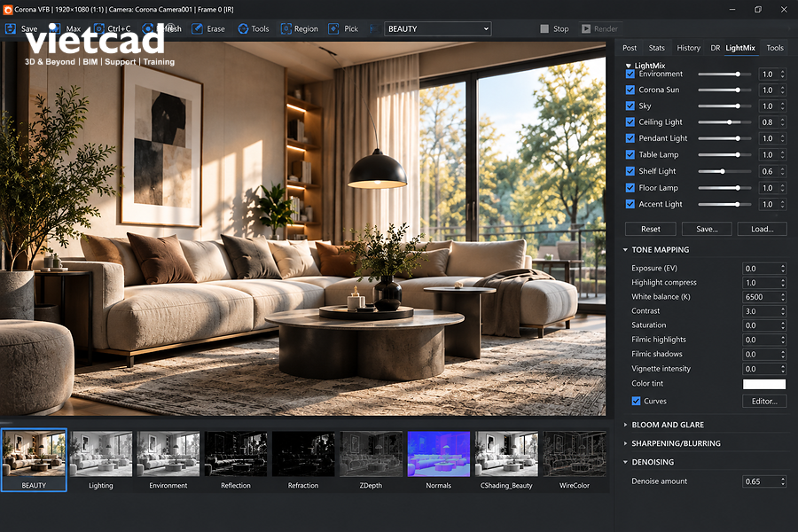Image resolution: width=798 pixels, height=532 pixels.
Task: Expand the SHARPENING/BLURRING section
Action: 625,443
